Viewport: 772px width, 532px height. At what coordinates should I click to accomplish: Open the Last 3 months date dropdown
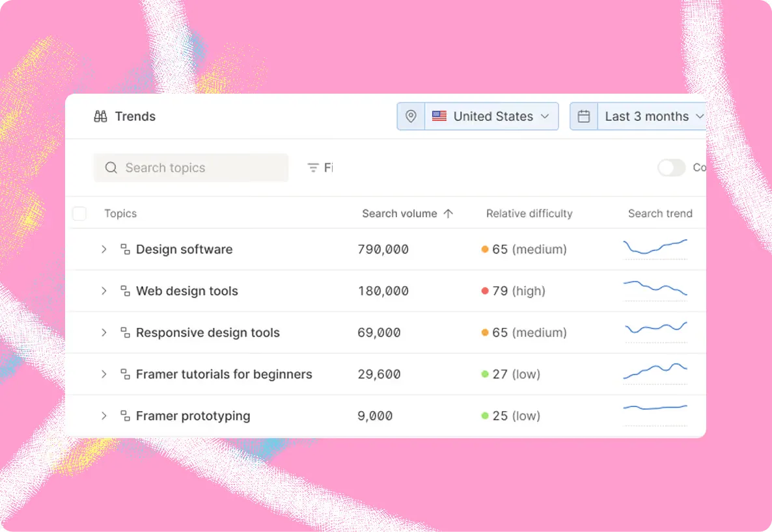(652, 116)
